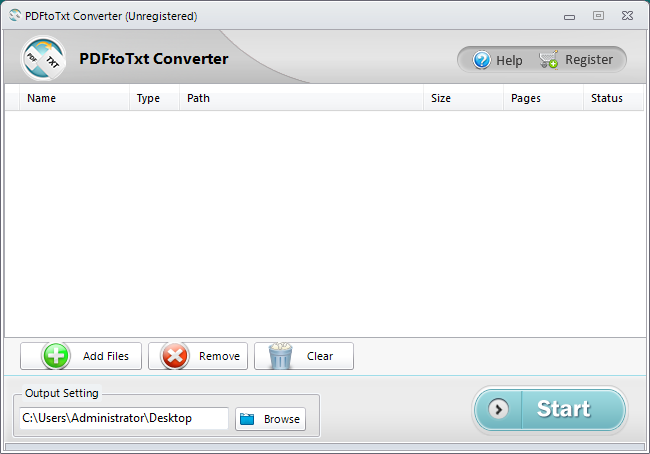The height and width of the screenshot is (454, 650).
Task: Click the arrow icon on Start button
Action: (x=498, y=409)
